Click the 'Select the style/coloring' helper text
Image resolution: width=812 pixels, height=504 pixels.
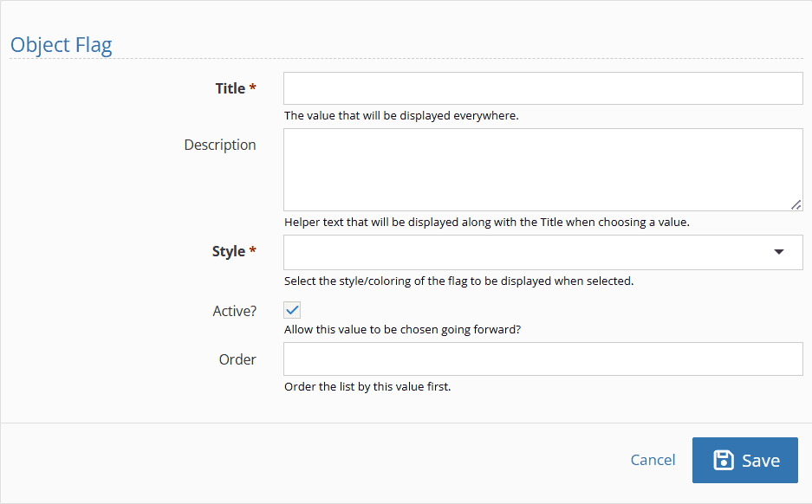click(x=458, y=281)
